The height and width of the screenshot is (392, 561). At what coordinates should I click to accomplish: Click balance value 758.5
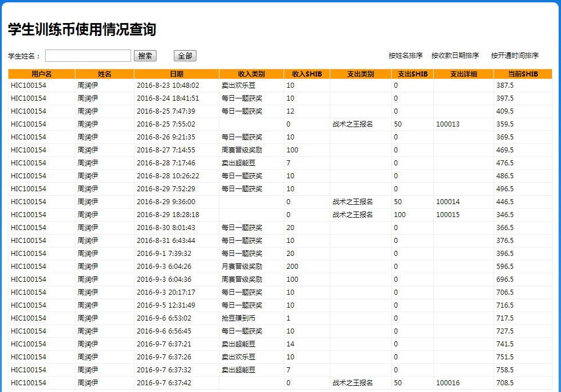click(x=505, y=370)
